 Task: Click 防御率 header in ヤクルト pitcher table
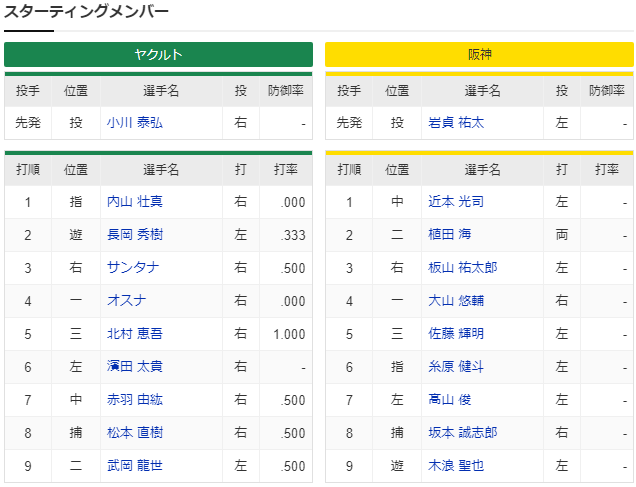[x=286, y=91]
